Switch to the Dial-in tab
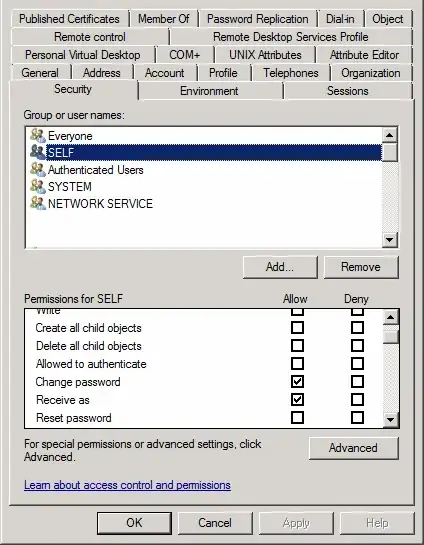This screenshot has width=424, height=545. click(340, 19)
